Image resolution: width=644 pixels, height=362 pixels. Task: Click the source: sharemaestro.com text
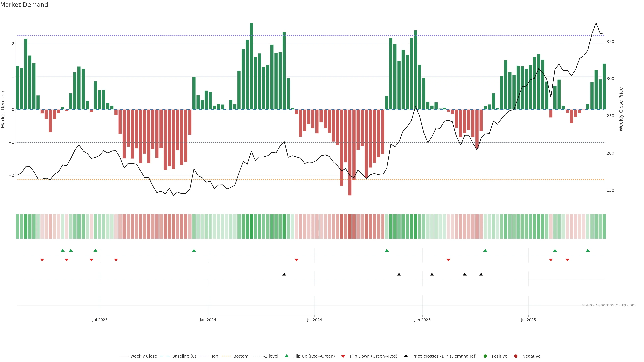point(609,305)
